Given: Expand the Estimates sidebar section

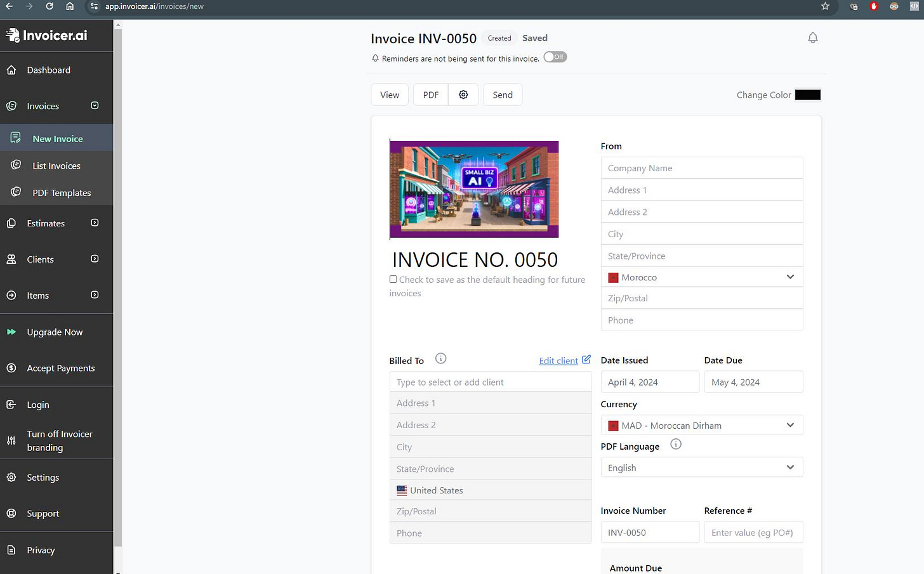Looking at the screenshot, I should [x=95, y=223].
